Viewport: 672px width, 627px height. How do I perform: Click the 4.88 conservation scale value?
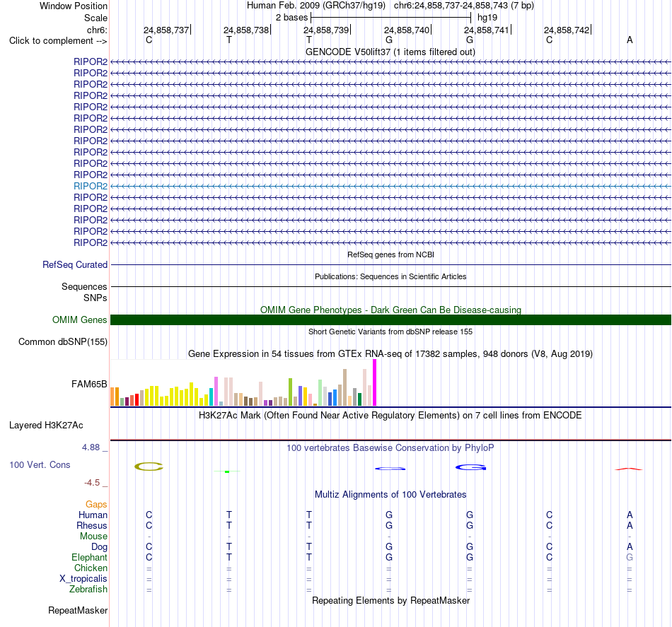(x=91, y=447)
